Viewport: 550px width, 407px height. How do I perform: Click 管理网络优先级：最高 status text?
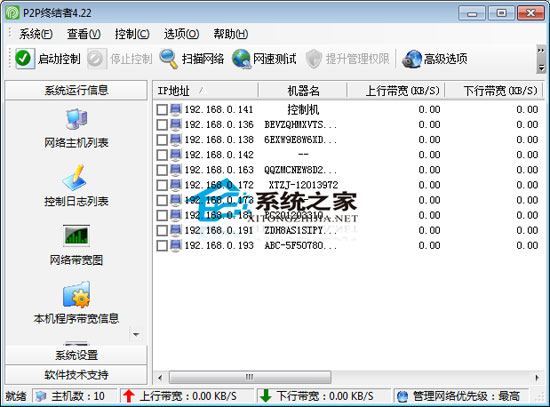[x=466, y=396]
